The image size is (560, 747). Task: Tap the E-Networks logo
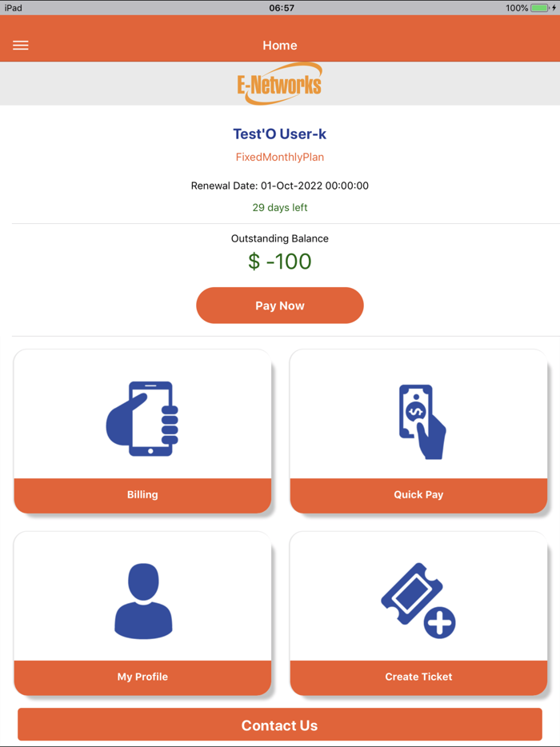279,83
